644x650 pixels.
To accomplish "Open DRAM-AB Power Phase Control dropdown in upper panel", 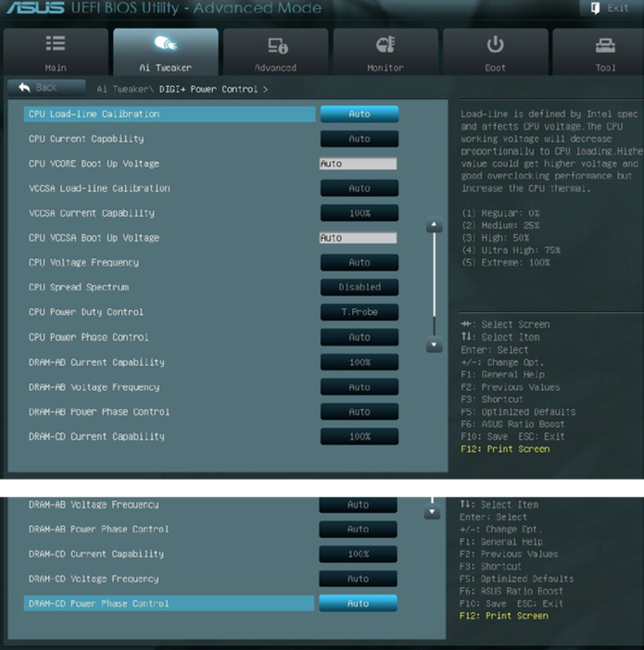I will (x=359, y=412).
